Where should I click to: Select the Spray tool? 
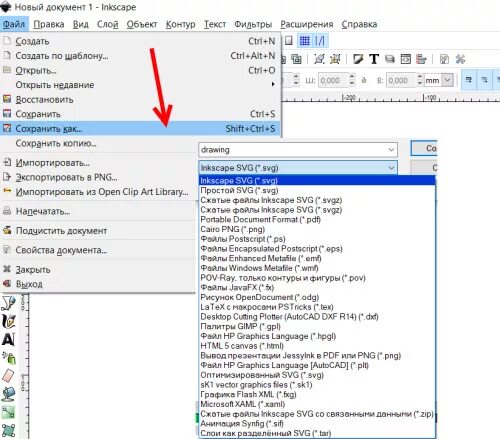(9, 358)
